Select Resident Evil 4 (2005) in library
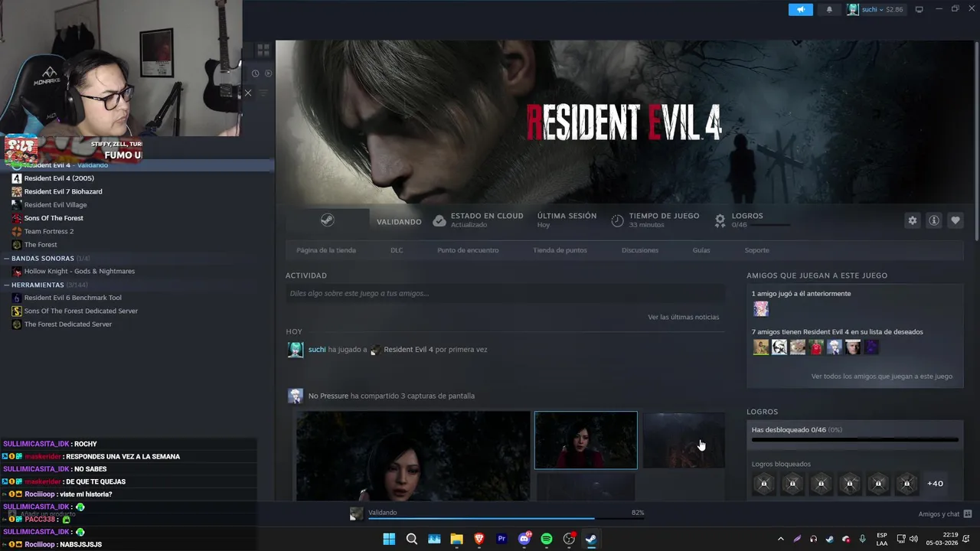Image resolution: width=980 pixels, height=551 pixels. (x=59, y=178)
